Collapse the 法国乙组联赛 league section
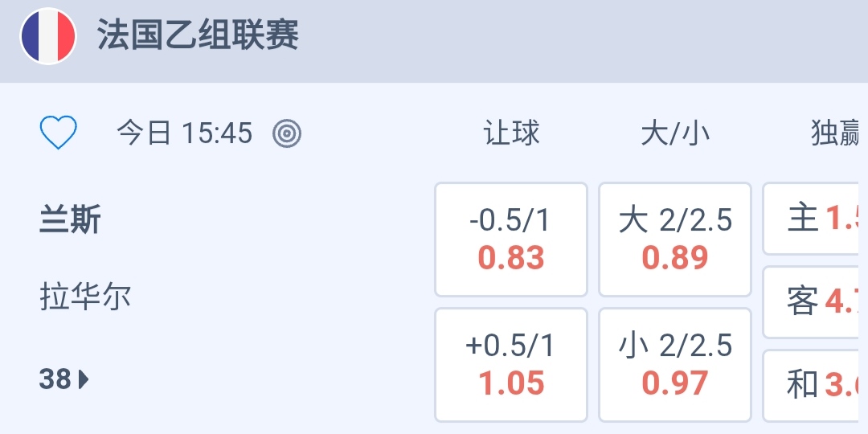The width and height of the screenshot is (868, 434). 198,36
